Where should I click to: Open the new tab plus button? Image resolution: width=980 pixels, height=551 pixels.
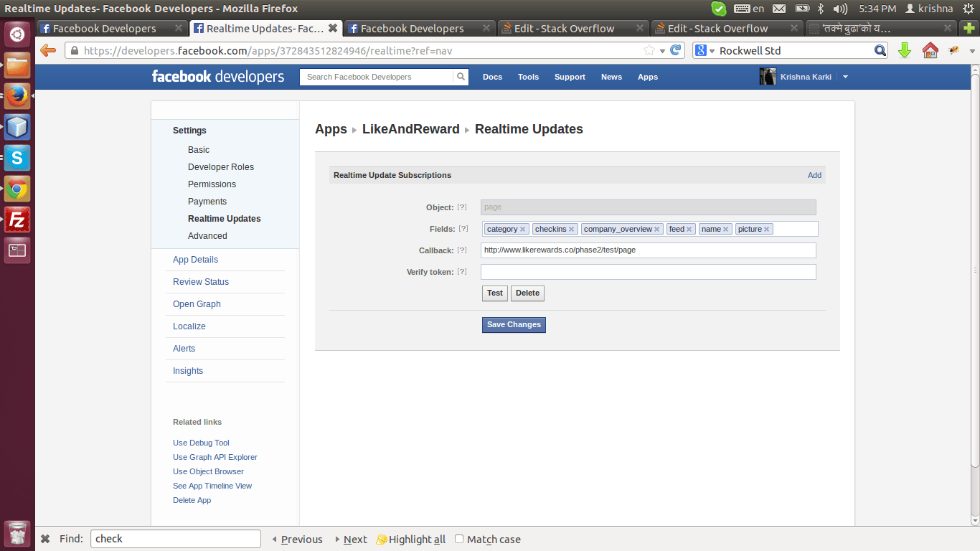tap(969, 29)
